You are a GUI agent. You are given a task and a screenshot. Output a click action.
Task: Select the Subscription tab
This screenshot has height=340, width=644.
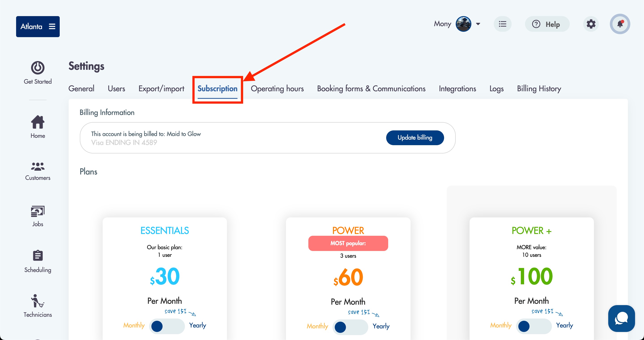click(x=218, y=89)
